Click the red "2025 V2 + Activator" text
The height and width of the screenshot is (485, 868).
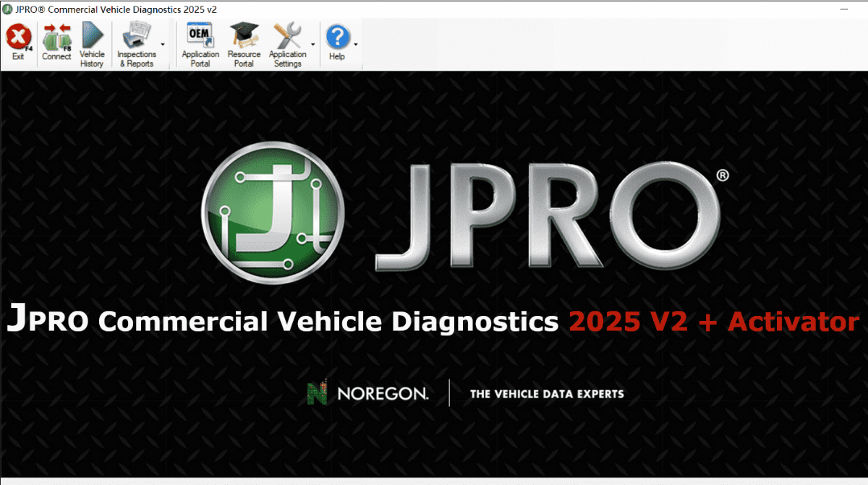click(x=714, y=321)
